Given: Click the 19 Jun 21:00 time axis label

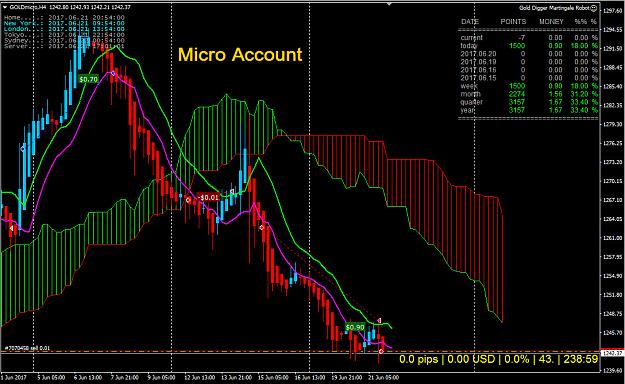Looking at the screenshot, I should coord(346,377).
